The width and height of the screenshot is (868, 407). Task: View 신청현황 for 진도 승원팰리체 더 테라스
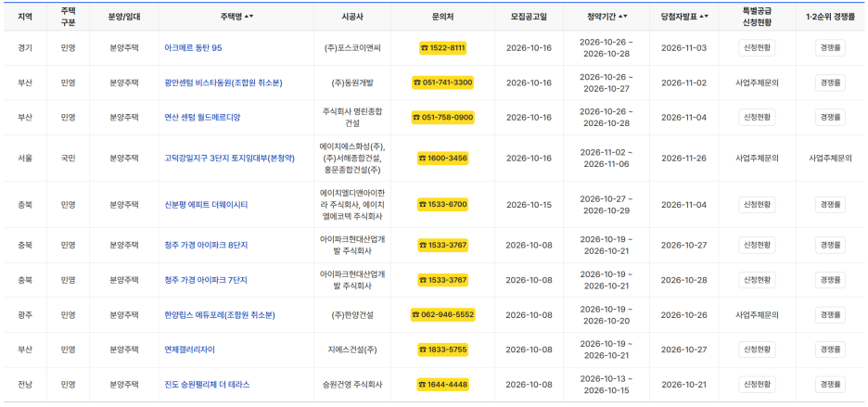[757, 385]
